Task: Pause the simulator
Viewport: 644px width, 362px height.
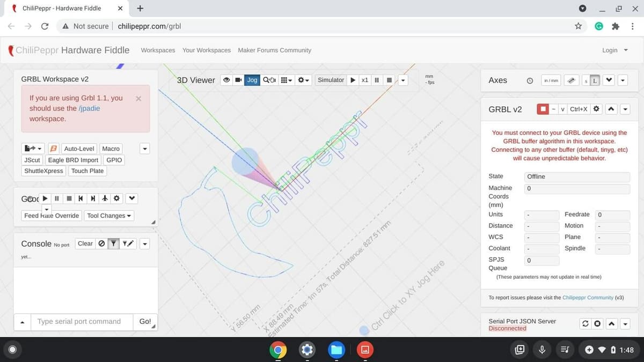Action: pos(377,80)
